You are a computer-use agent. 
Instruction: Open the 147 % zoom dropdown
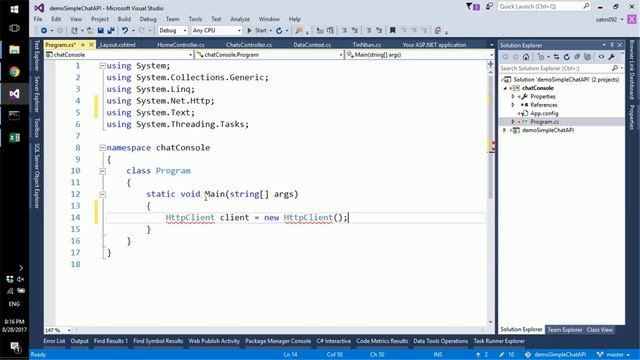(x=58, y=330)
